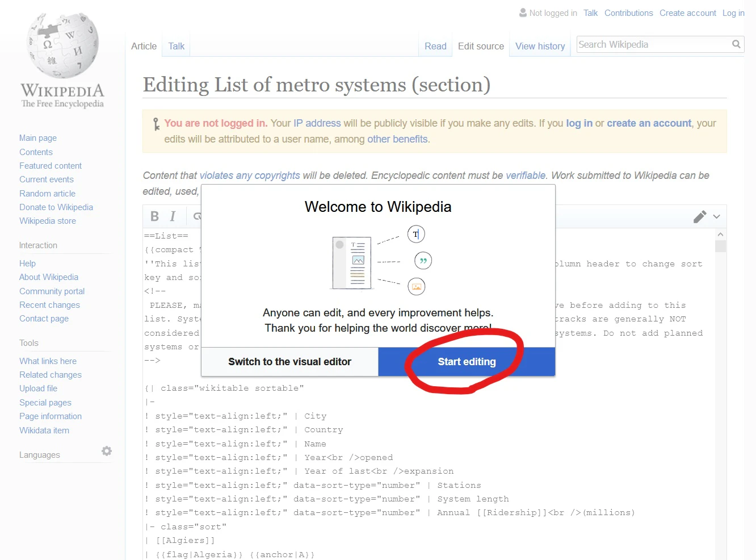
Task: Go to Community portal
Action: pyautogui.click(x=52, y=291)
